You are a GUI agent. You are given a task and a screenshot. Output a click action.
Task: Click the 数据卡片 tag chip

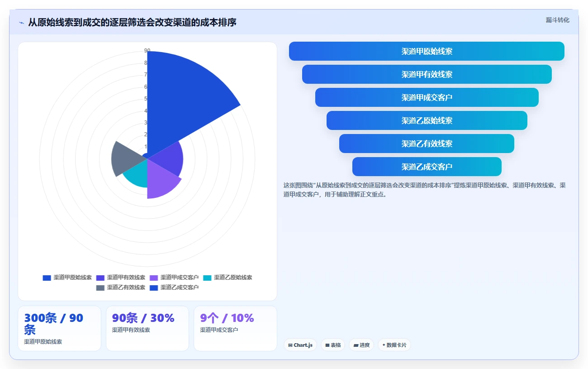(394, 345)
